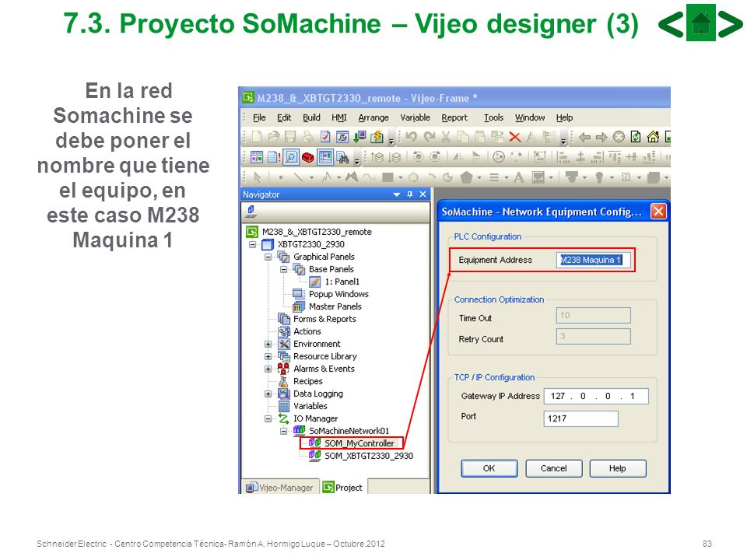Open the Arrange menu
Viewport: 747px width, 560px height.
tap(373, 117)
